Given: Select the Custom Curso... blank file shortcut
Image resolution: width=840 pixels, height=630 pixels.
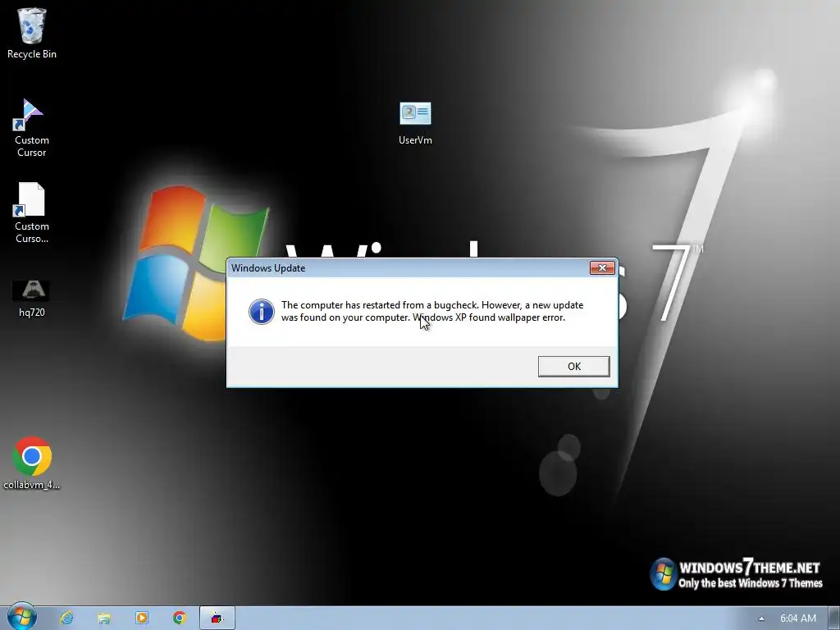Looking at the screenshot, I should pyautogui.click(x=32, y=212).
